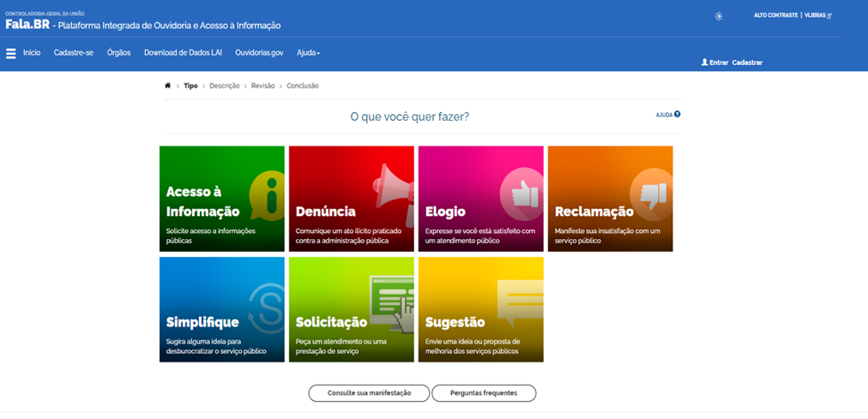
Task: Click Entrar to log in
Action: click(719, 63)
